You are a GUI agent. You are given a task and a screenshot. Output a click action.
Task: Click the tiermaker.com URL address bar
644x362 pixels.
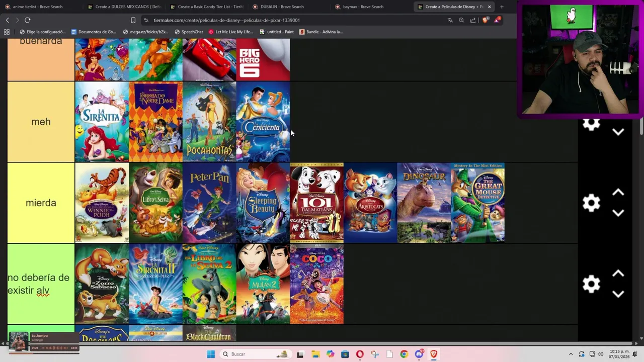292,20
